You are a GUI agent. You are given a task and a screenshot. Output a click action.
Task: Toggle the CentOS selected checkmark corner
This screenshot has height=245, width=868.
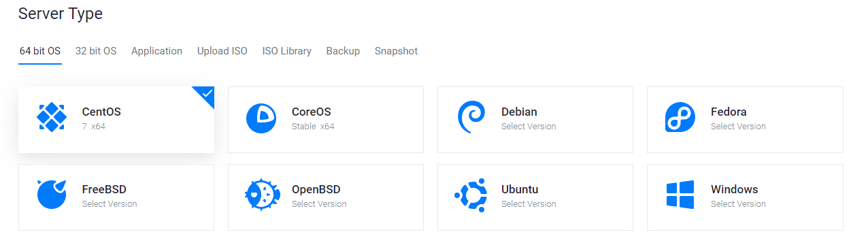click(x=206, y=95)
